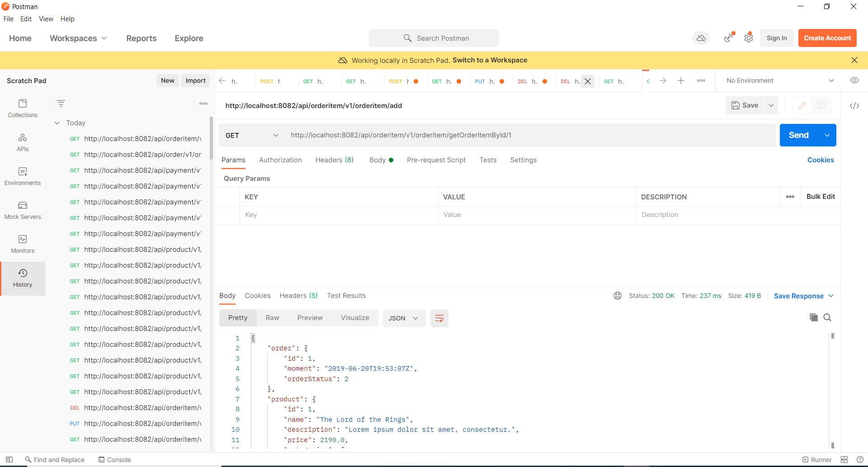This screenshot has height=467, width=868.
Task: Open the request Tests tab
Action: (488, 160)
